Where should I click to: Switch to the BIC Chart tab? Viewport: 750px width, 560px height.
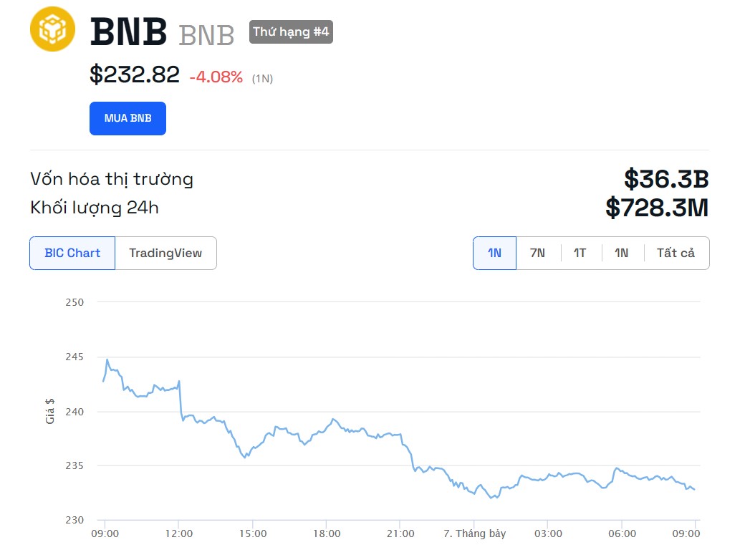72,253
